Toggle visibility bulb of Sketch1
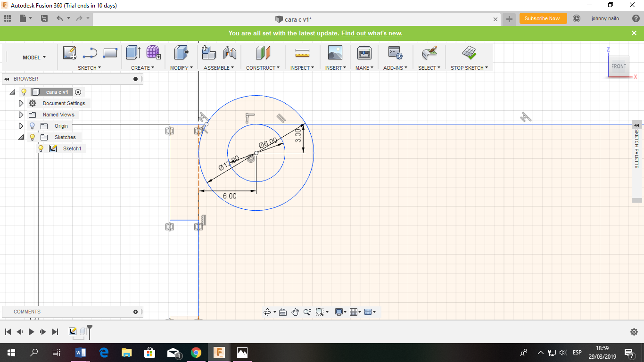 41,148
